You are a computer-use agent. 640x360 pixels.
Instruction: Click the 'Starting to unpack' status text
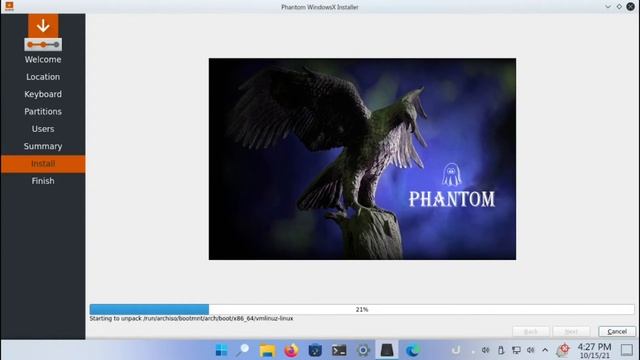click(x=191, y=318)
